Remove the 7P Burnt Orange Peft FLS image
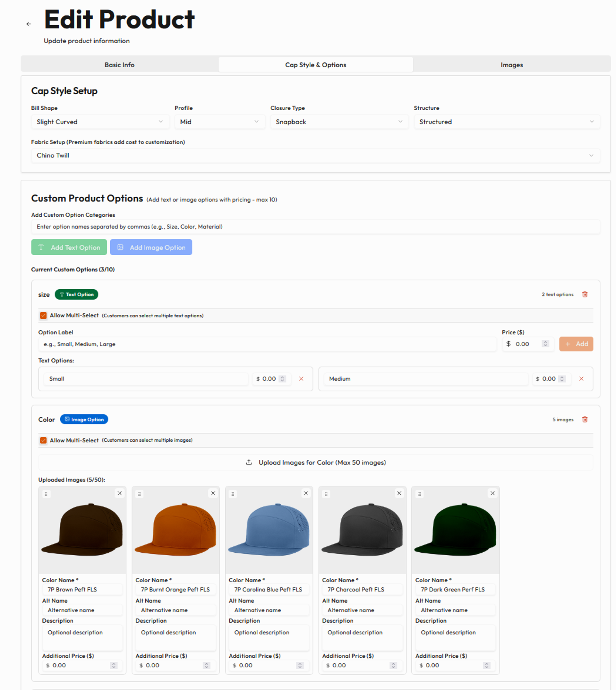The image size is (616, 690). (x=213, y=493)
